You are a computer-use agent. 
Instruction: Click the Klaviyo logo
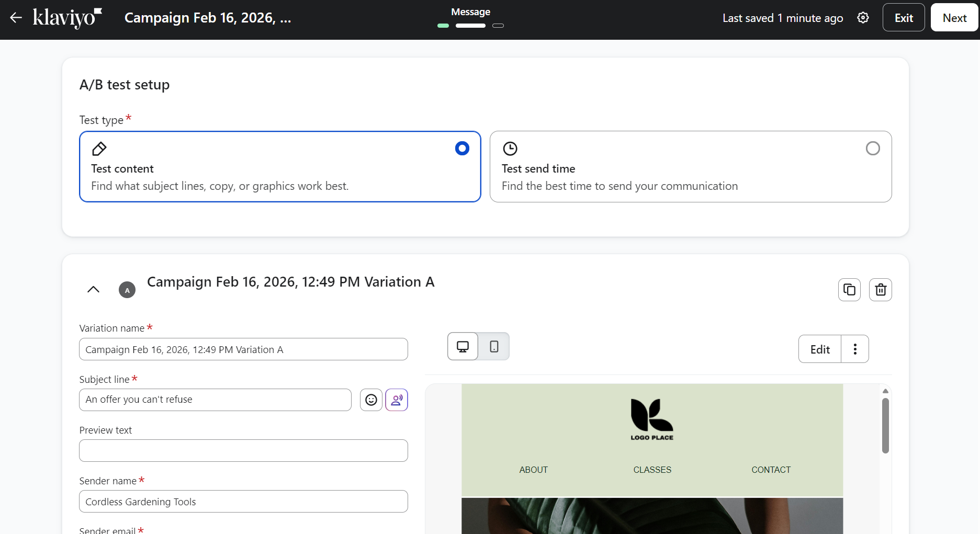67,17
